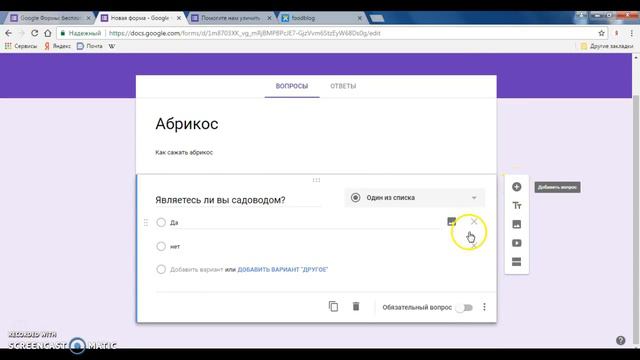Switch to the foodblog browser tab
Image resolution: width=640 pixels, height=360 pixels.
point(321,18)
